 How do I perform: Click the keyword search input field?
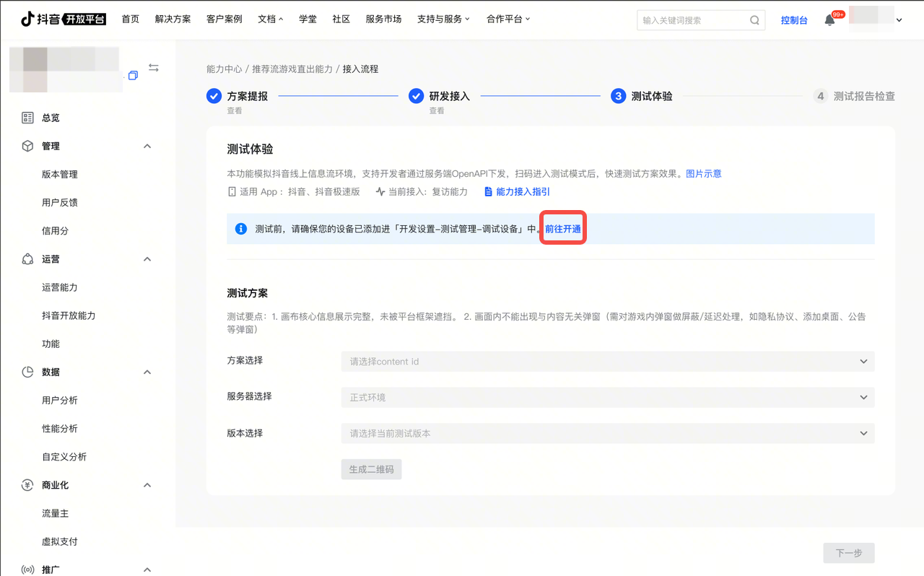(x=692, y=20)
